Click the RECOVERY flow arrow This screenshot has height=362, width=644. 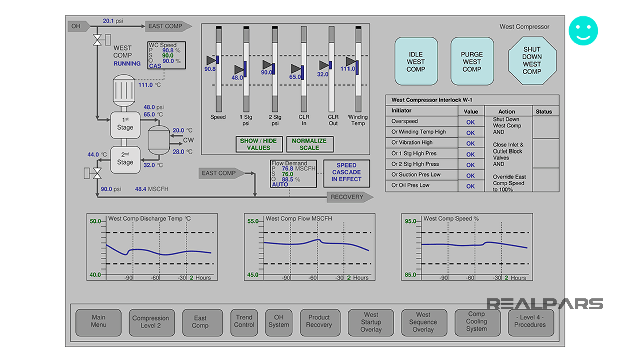(349, 197)
